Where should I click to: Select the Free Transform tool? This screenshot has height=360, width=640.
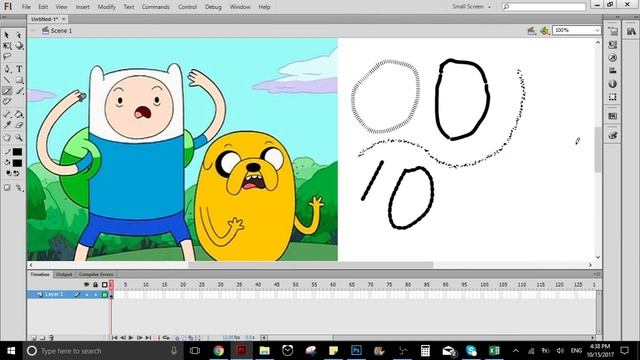(x=7, y=46)
